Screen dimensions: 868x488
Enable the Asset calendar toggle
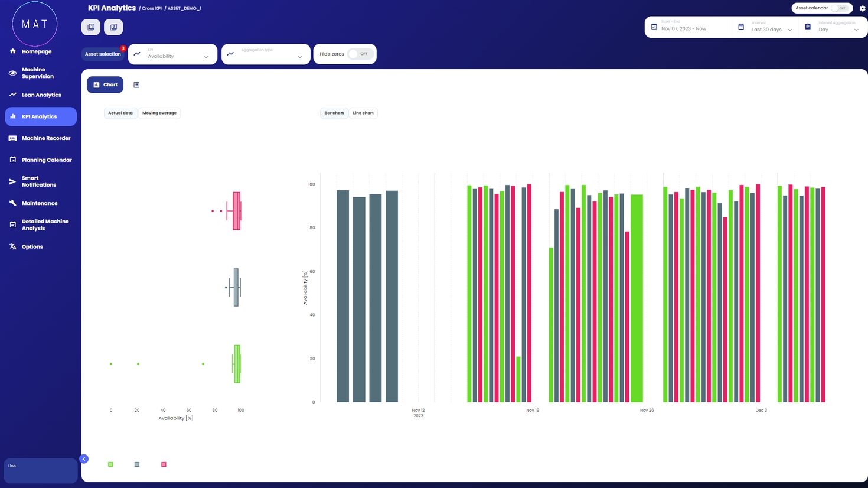click(x=839, y=8)
